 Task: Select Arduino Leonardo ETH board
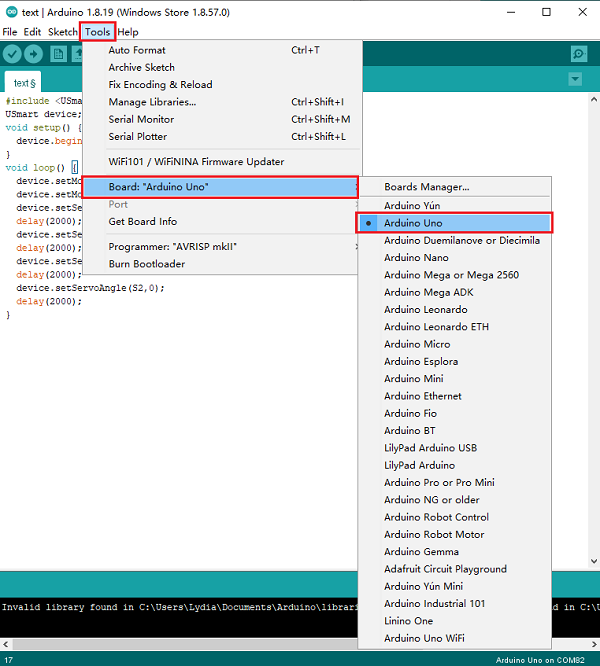point(454,327)
